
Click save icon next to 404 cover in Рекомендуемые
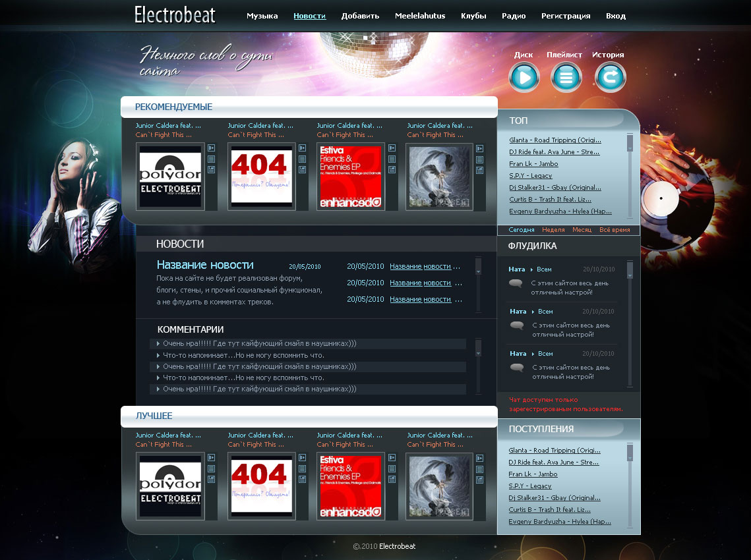pos(302,169)
